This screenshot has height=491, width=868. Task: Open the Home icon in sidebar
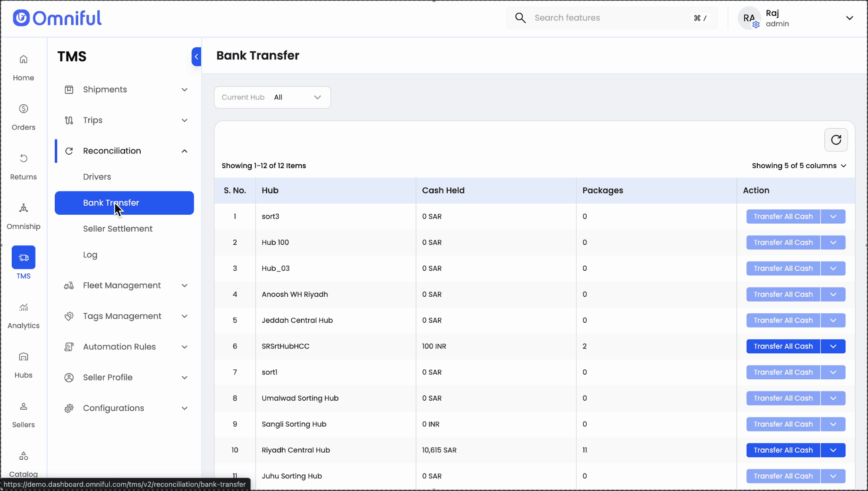tap(23, 60)
